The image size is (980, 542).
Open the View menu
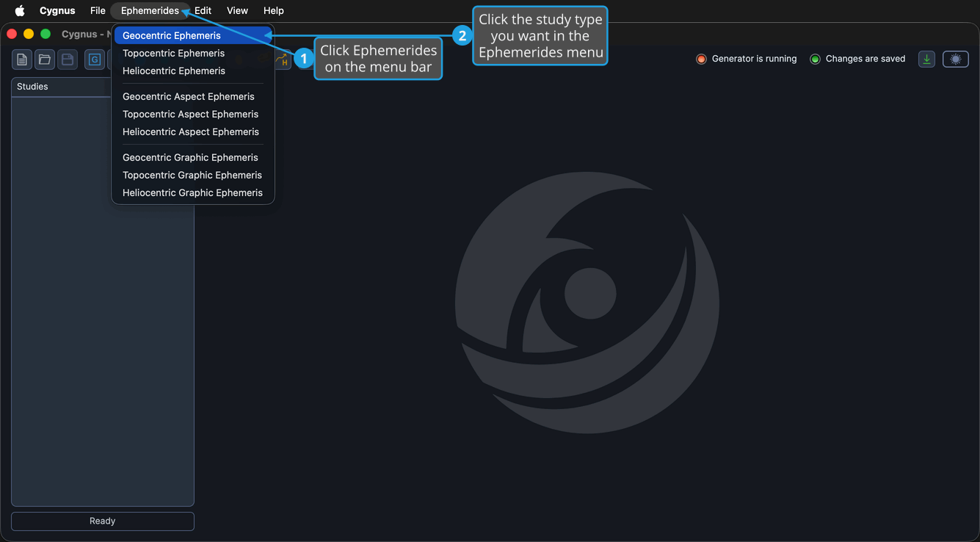click(x=237, y=10)
